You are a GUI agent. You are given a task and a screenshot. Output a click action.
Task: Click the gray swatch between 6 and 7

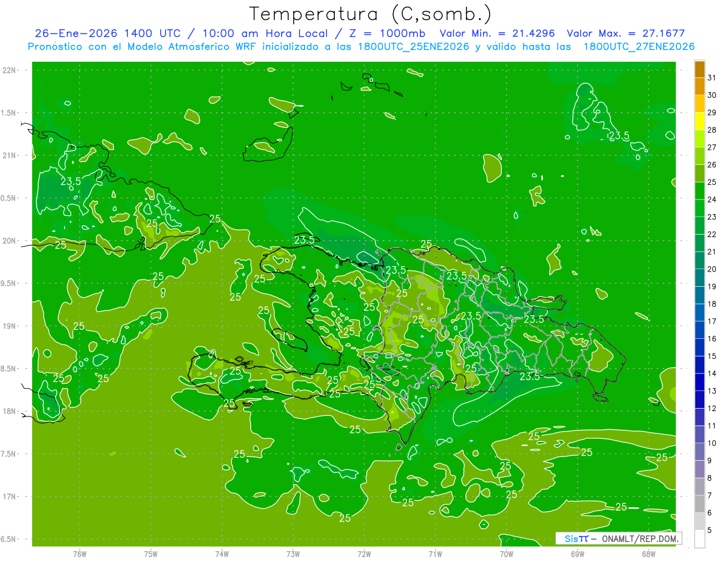coord(699,504)
